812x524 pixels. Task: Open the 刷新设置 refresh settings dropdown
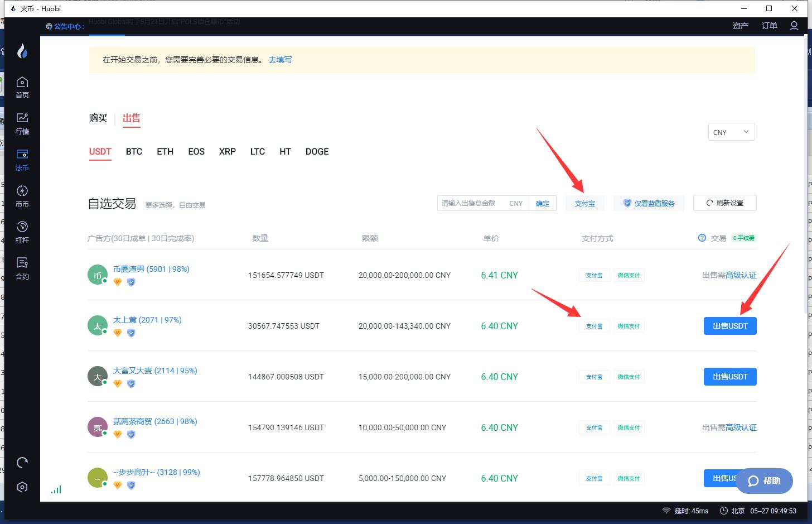[x=724, y=203]
